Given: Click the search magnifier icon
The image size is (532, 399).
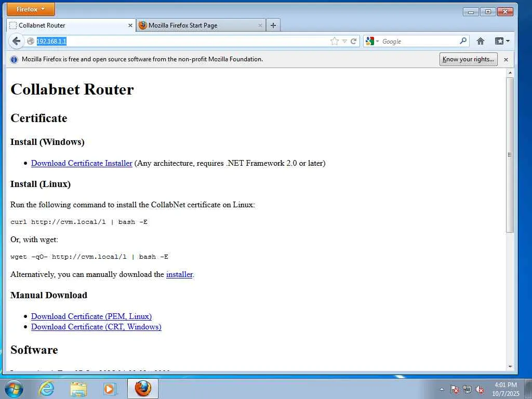Looking at the screenshot, I should (x=463, y=41).
